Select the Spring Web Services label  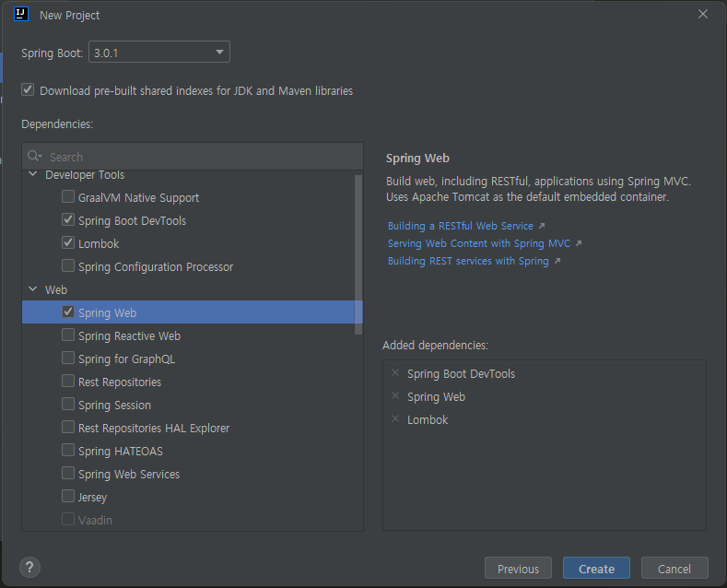point(129,475)
